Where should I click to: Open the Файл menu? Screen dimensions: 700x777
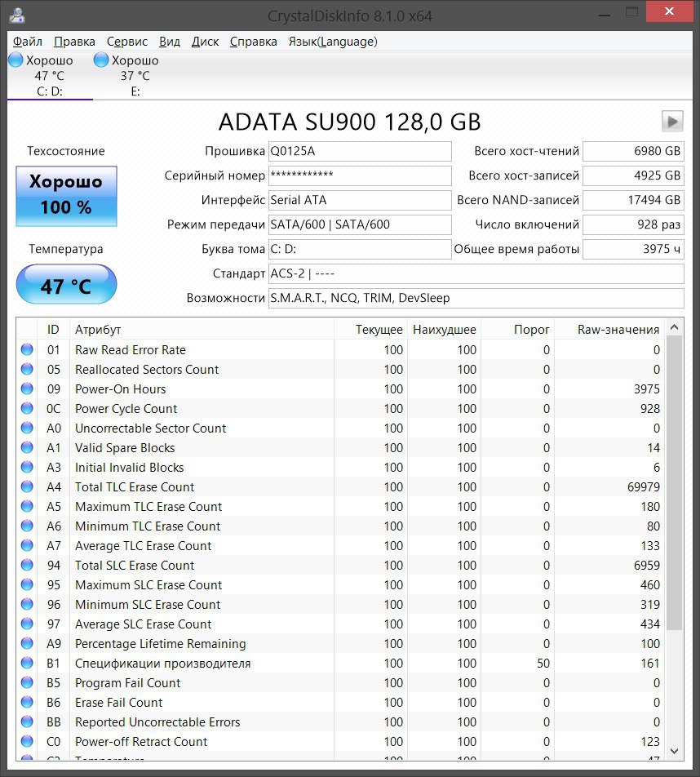27,42
